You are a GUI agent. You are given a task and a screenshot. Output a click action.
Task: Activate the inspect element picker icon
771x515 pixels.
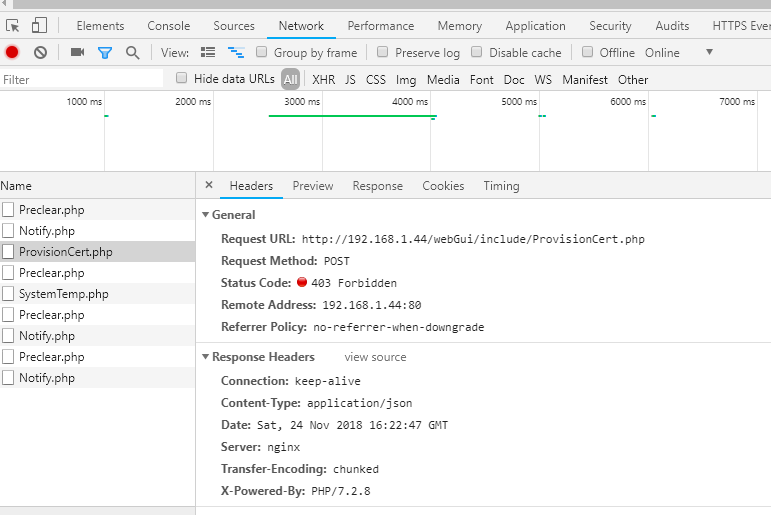point(13,26)
